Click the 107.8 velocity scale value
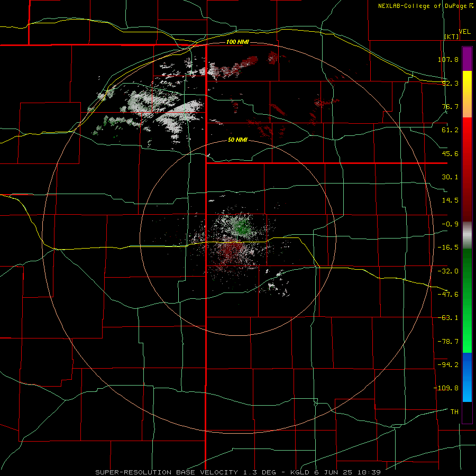Screen dimensions: 476x476 [448, 59]
